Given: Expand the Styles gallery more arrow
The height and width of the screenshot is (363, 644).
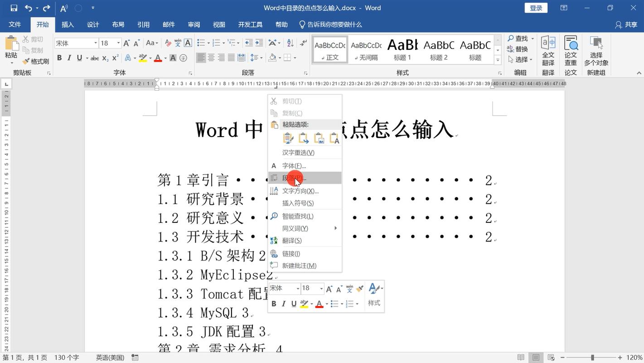Looking at the screenshot, I should 498,60.
